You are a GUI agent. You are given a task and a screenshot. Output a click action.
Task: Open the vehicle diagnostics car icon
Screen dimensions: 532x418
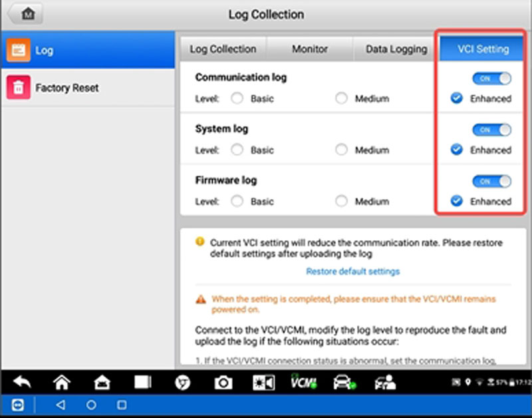coord(344,382)
